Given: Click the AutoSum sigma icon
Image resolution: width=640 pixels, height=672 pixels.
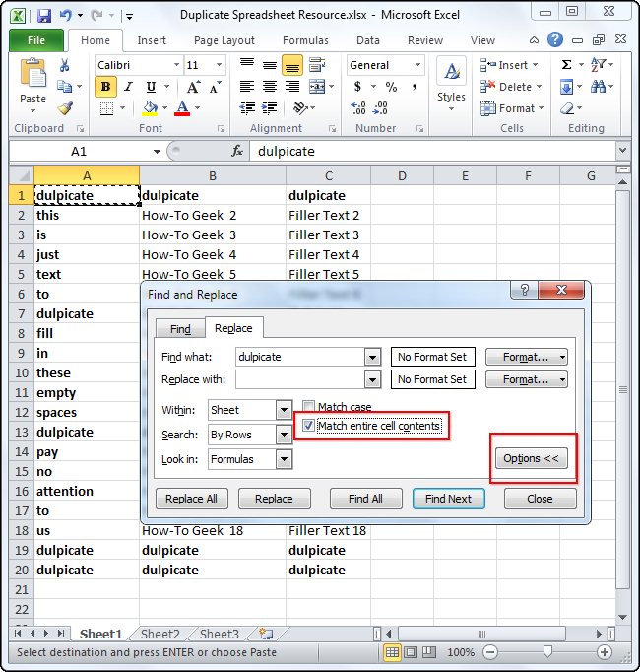Looking at the screenshot, I should [x=566, y=65].
